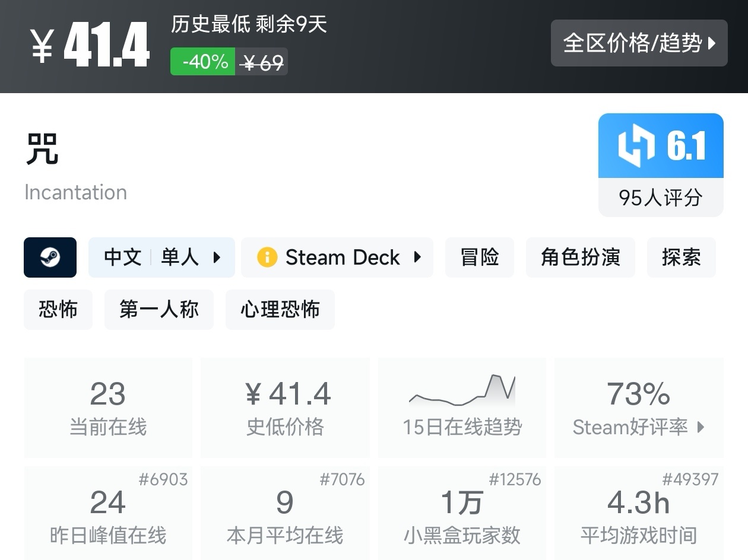The width and height of the screenshot is (748, 560).
Task: Click the 史低价格 price card
Action: point(285,407)
